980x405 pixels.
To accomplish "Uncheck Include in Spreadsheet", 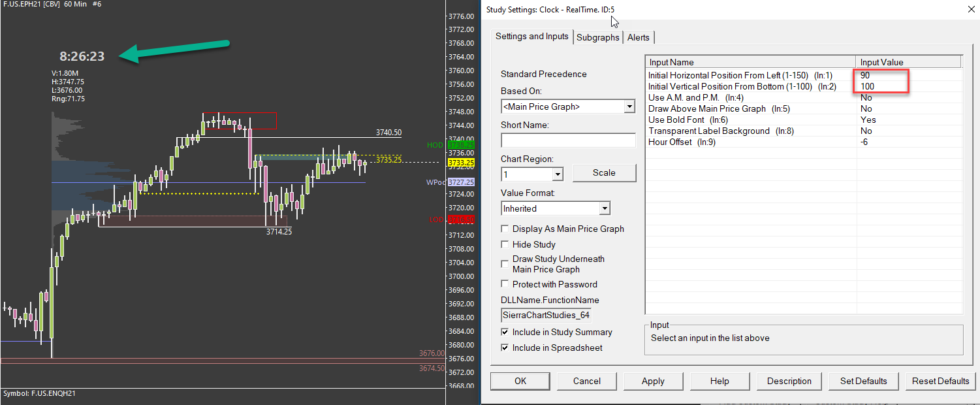I will pyautogui.click(x=505, y=348).
